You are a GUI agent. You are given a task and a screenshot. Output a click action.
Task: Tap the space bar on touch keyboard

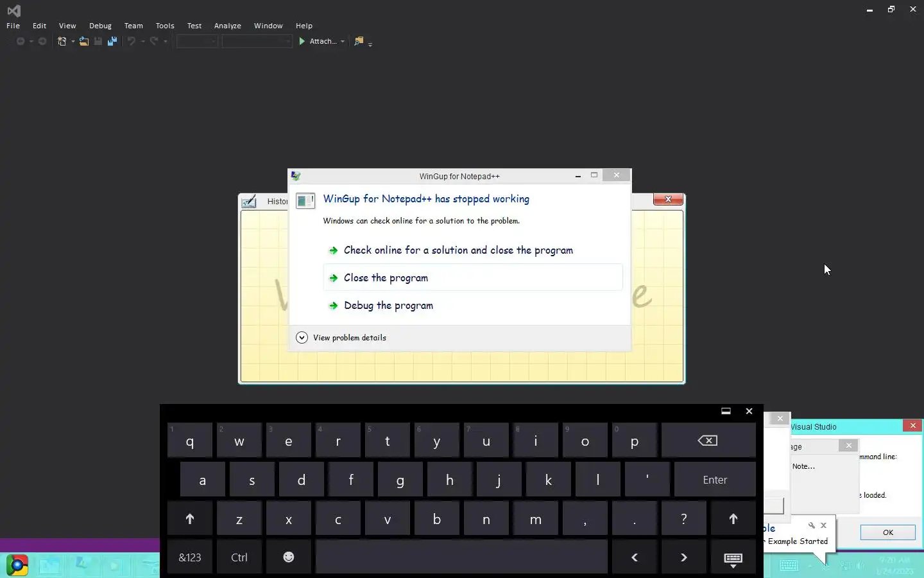coord(461,557)
